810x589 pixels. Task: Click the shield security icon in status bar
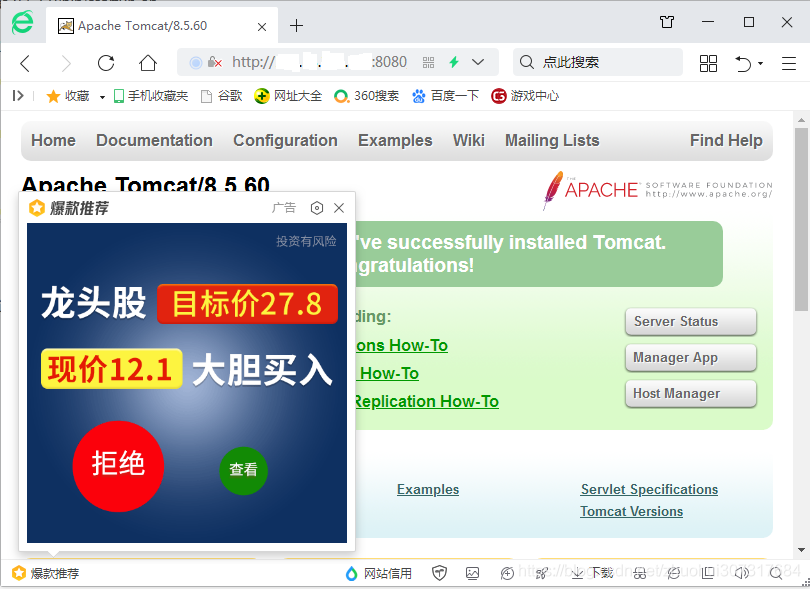tap(439, 572)
